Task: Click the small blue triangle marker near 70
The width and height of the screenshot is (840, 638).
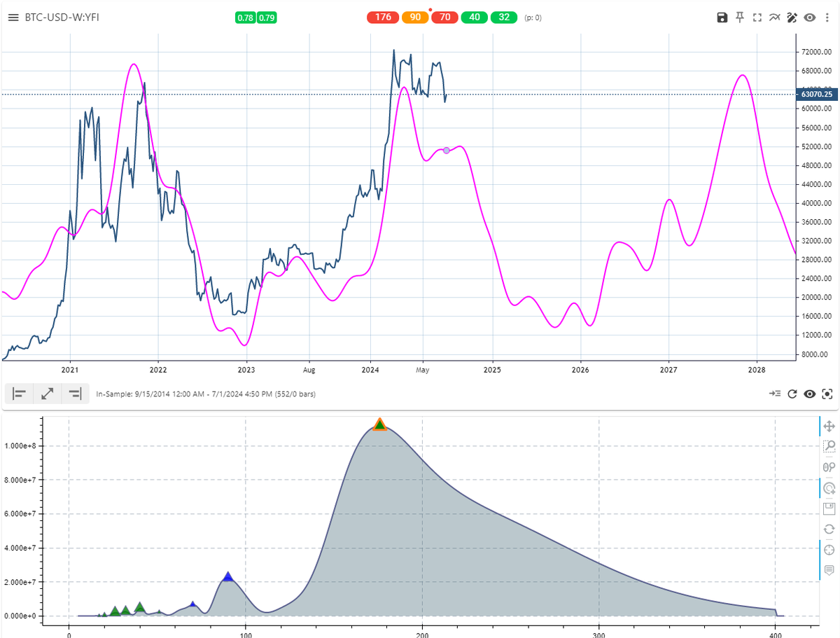Action: click(192, 604)
